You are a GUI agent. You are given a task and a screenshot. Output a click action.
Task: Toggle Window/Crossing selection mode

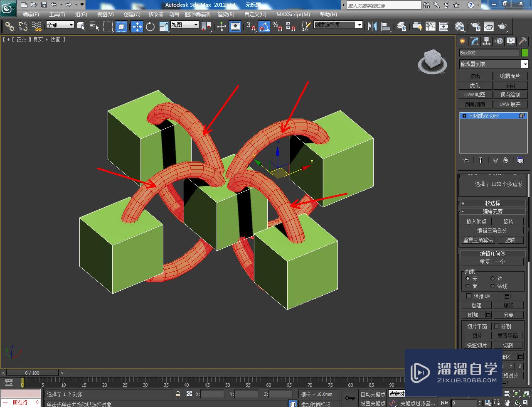pos(121,27)
